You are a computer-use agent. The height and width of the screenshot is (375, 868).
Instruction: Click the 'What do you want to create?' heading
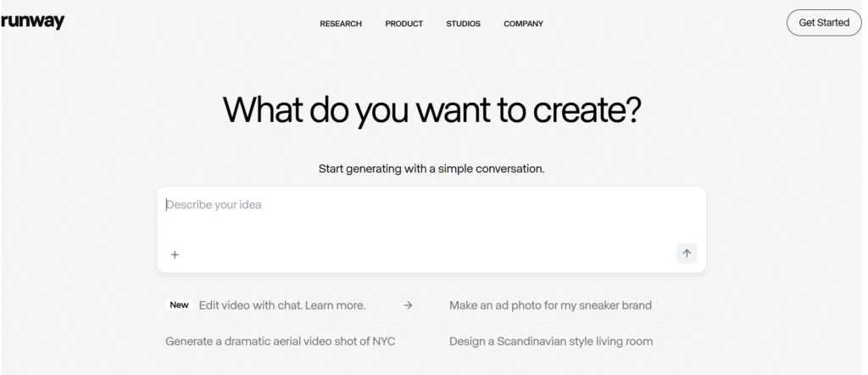point(431,111)
